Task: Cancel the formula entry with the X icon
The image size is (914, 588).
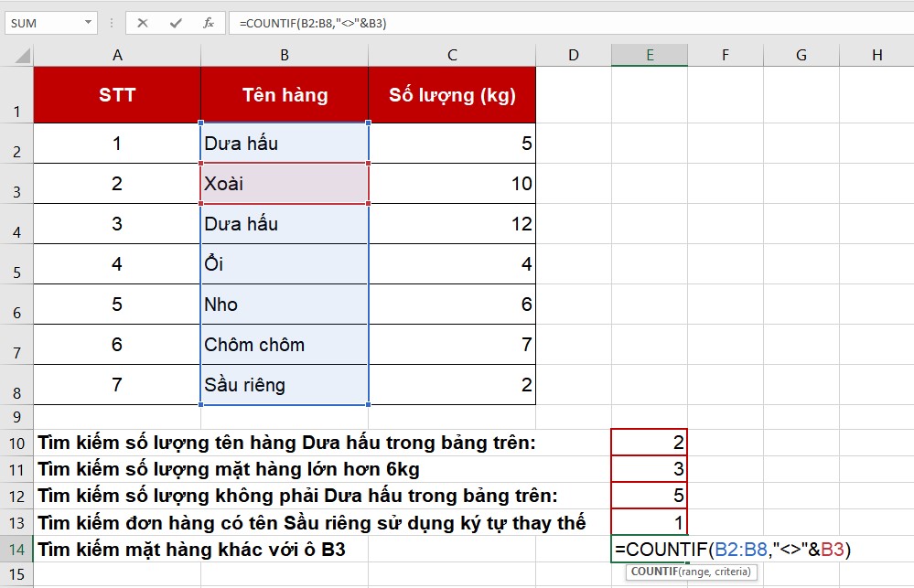Action: coord(142,23)
